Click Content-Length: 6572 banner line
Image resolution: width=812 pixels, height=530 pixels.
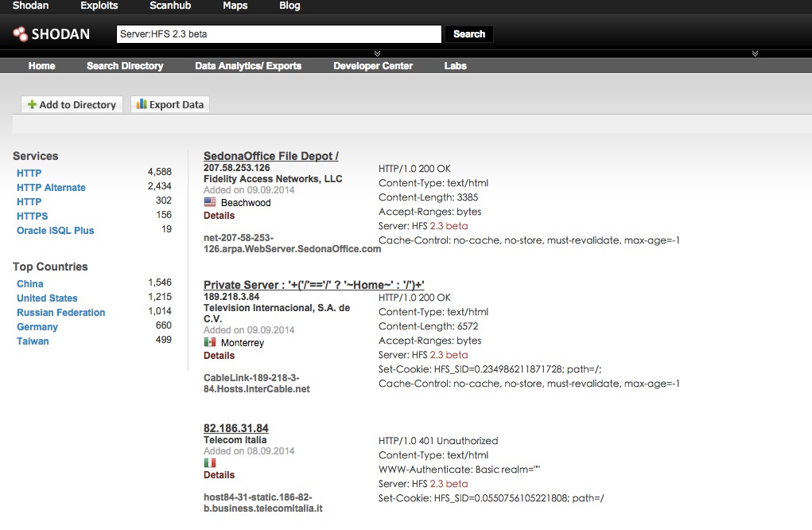[428, 326]
